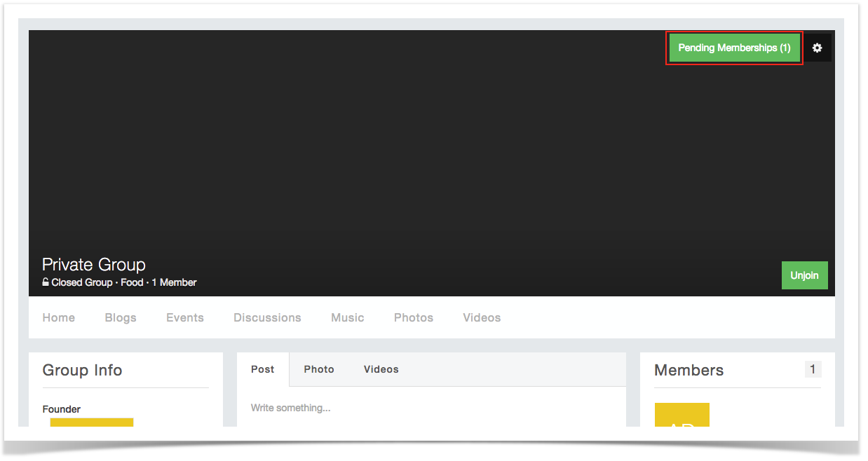Click the lock icon beside Closed Group
Viewport: 868px width, 461px height.
coord(46,282)
